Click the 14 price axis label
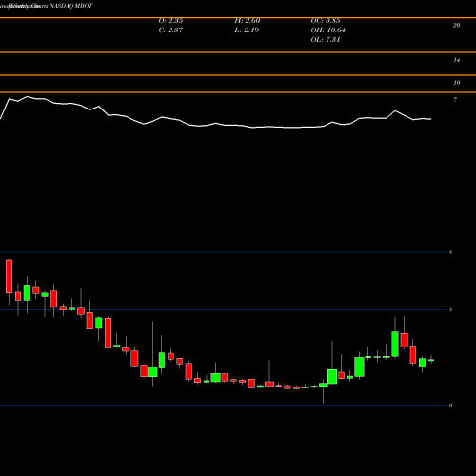The image size is (476, 476). [x=456, y=60]
